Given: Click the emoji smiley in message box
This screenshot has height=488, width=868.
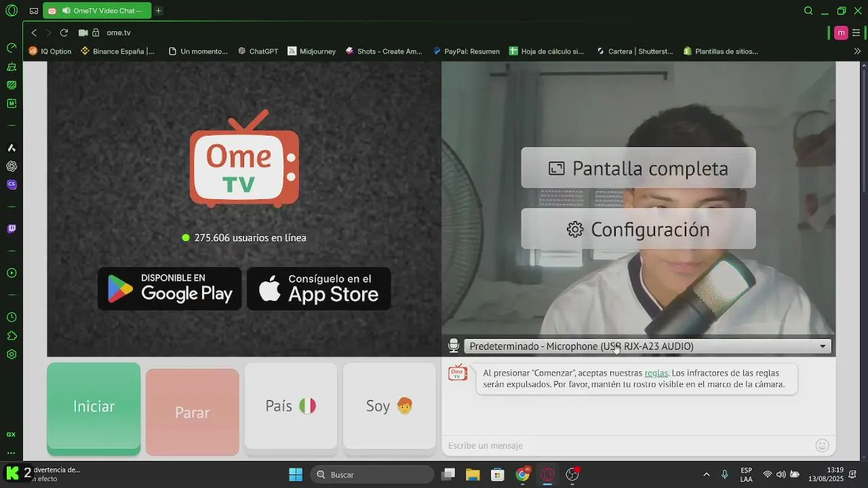Looking at the screenshot, I should pos(822,445).
